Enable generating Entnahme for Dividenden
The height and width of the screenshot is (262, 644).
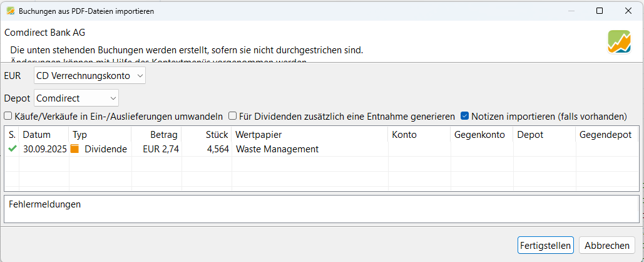pyautogui.click(x=232, y=116)
